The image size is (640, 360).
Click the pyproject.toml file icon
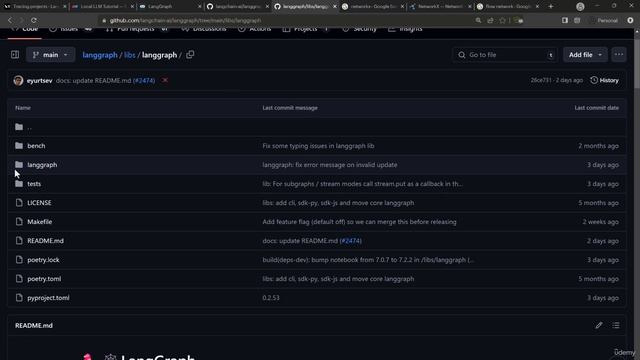(19, 298)
